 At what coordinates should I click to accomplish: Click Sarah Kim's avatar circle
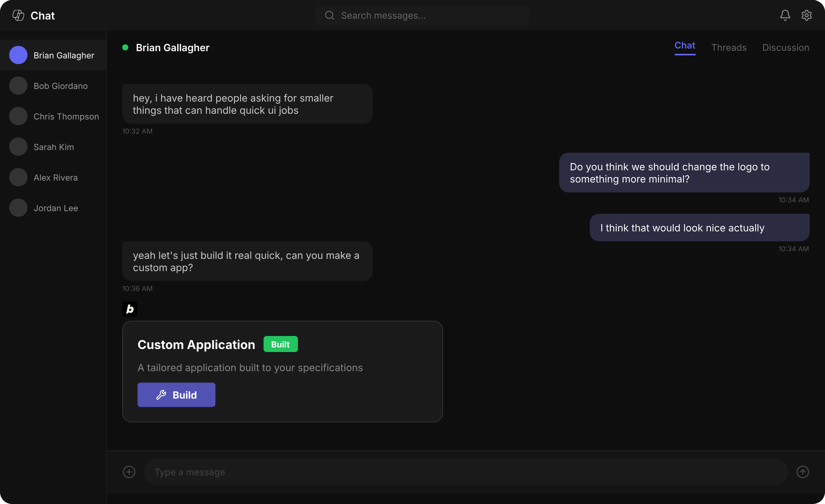pos(18,147)
